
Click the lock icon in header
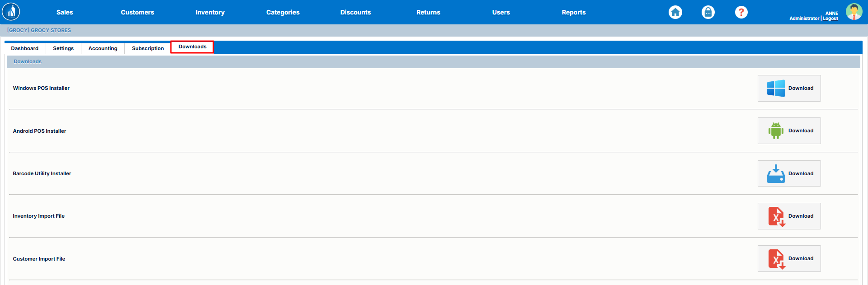[x=708, y=12]
